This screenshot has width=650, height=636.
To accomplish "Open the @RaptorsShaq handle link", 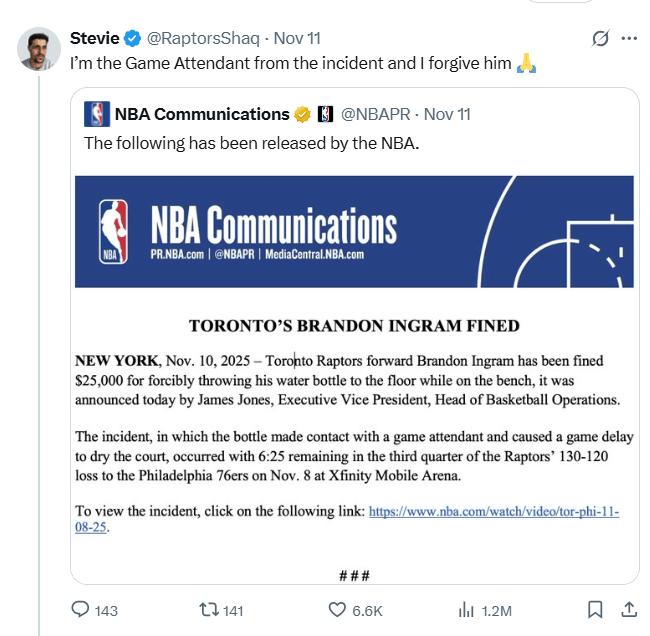I will pos(203,38).
